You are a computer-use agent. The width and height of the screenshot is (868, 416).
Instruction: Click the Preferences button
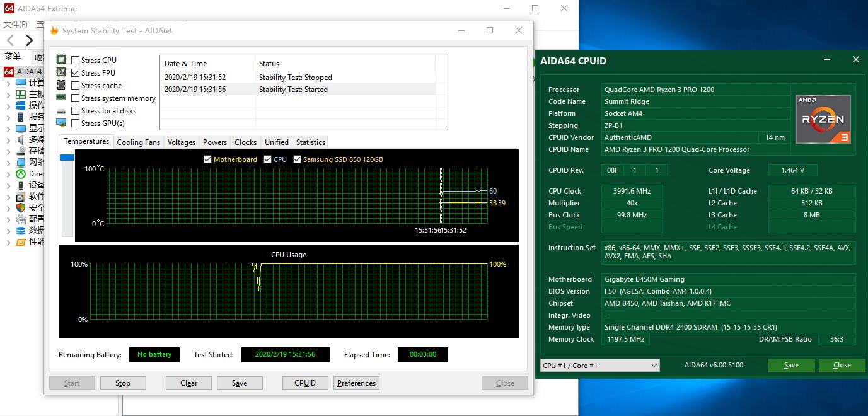[356, 383]
